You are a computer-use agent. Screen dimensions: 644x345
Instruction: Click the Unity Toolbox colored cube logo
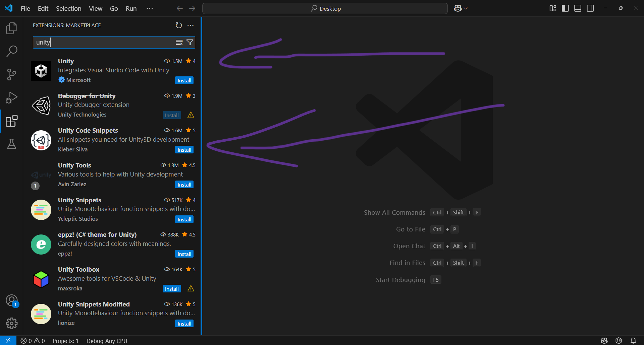41,279
